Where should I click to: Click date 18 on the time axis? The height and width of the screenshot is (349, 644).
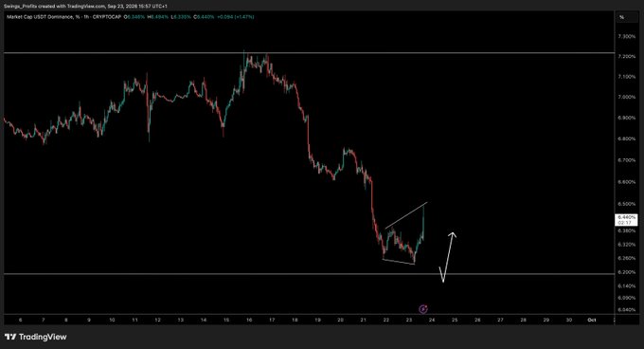[x=295, y=320]
